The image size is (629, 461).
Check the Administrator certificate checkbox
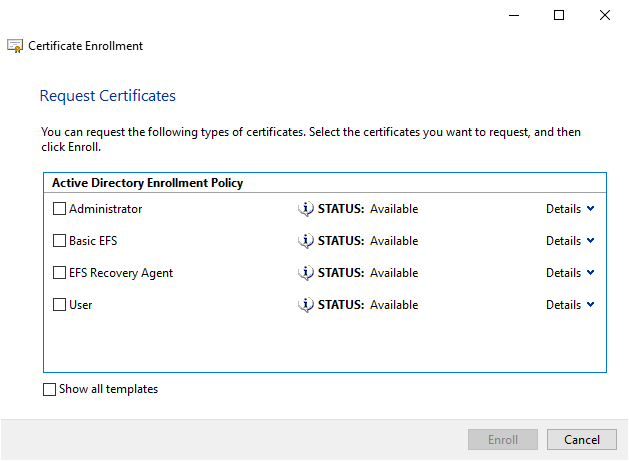(x=59, y=209)
